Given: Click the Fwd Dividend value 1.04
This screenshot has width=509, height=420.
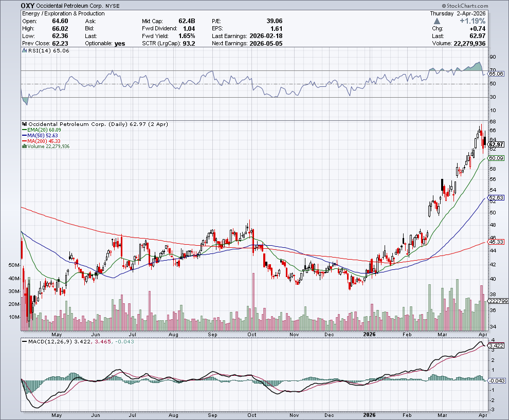Looking at the screenshot, I should click(x=189, y=29).
